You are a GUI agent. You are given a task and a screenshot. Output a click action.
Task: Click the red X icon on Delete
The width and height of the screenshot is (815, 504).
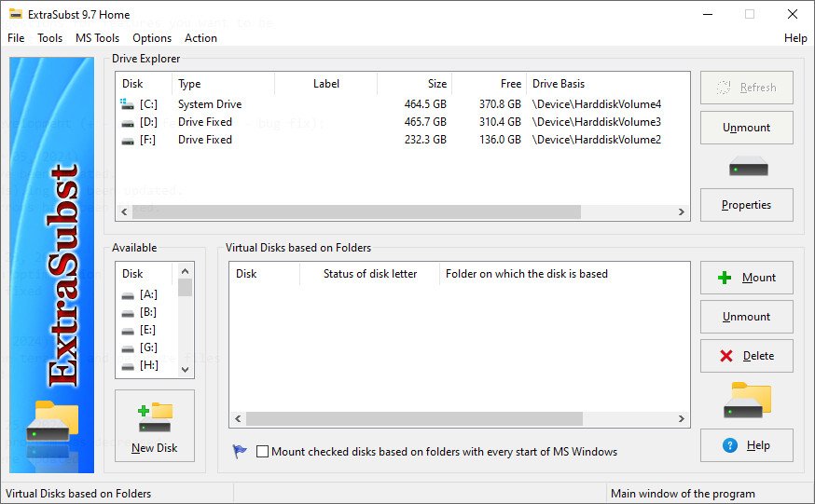pos(726,356)
